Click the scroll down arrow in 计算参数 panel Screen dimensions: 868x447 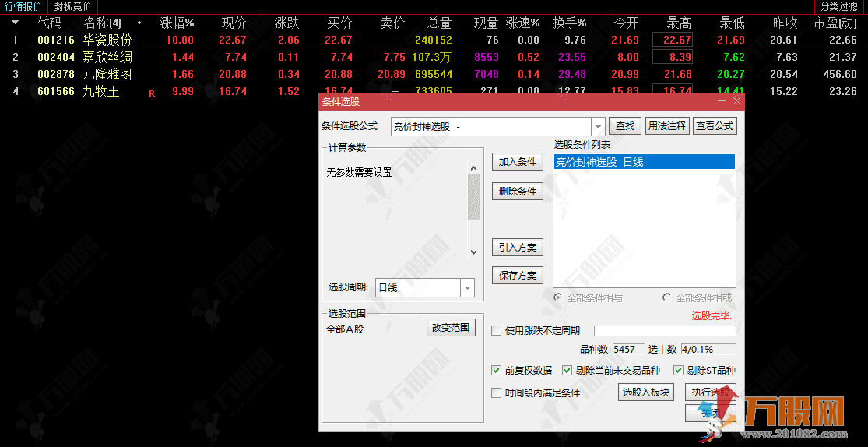pos(473,252)
